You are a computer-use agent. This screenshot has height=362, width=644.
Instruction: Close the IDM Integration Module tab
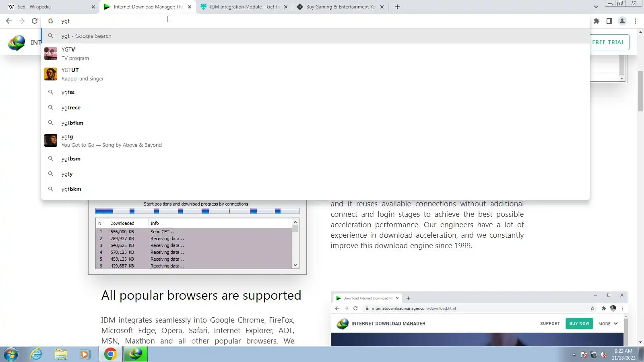tap(286, 7)
